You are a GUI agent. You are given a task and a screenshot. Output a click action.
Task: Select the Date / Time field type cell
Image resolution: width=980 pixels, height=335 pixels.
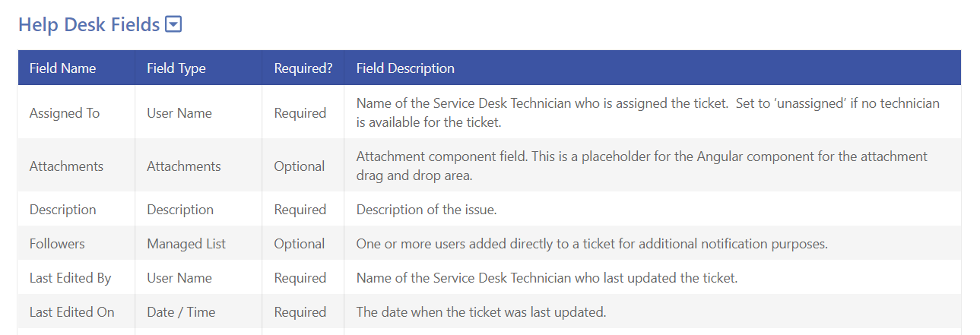click(x=181, y=312)
